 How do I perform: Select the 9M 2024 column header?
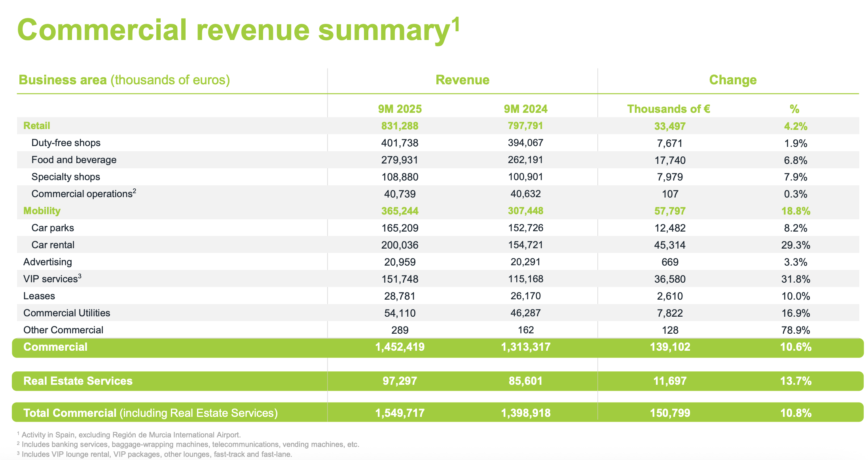point(525,109)
